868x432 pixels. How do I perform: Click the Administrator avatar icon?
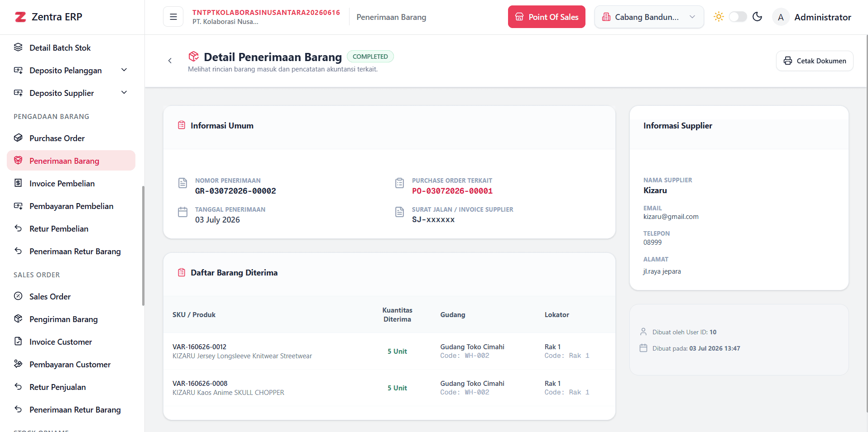(781, 17)
